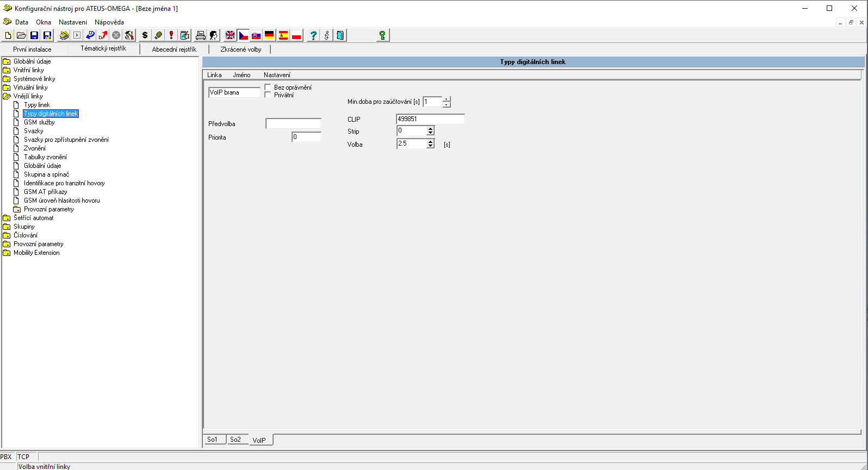Click the printer icon in toolbar
Screen dimensions: 868x470
coord(200,35)
